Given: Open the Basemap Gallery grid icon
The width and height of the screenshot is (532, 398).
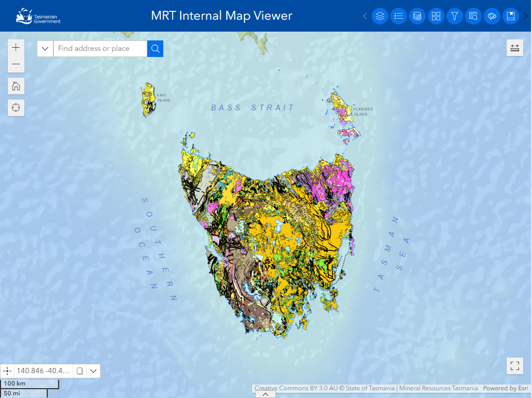Looking at the screenshot, I should coord(436,16).
